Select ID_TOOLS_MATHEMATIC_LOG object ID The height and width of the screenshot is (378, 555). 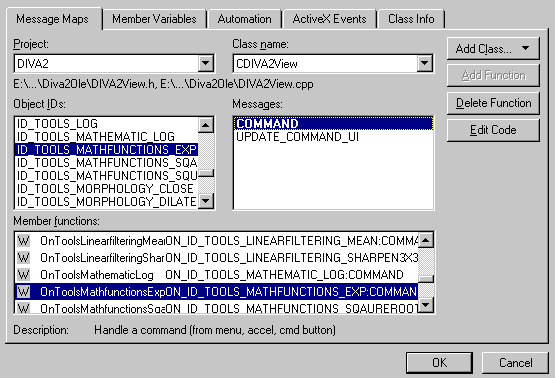pos(106,137)
